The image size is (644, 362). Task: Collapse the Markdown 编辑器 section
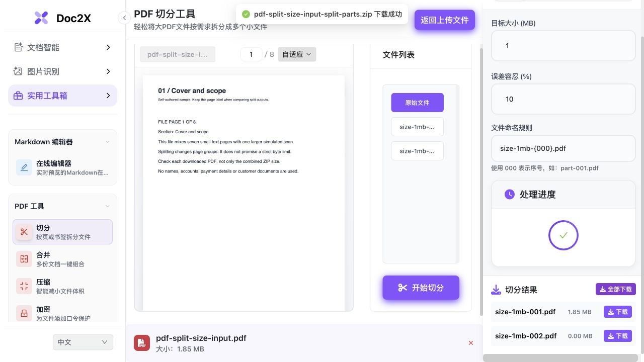tap(107, 142)
